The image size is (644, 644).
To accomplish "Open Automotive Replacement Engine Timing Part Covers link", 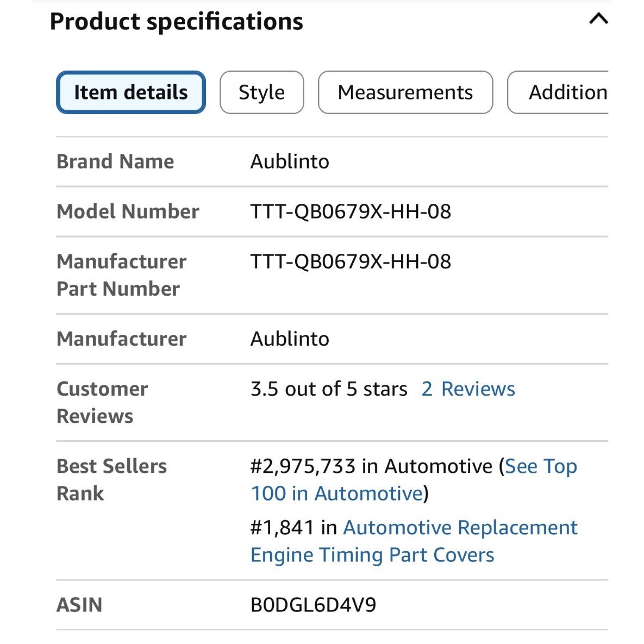I will coord(460,528).
